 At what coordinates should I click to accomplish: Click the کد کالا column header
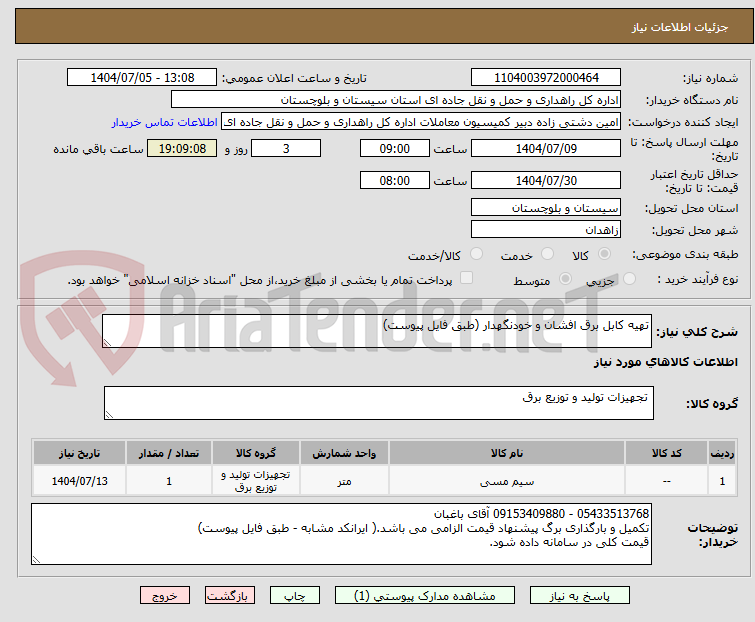(666, 453)
